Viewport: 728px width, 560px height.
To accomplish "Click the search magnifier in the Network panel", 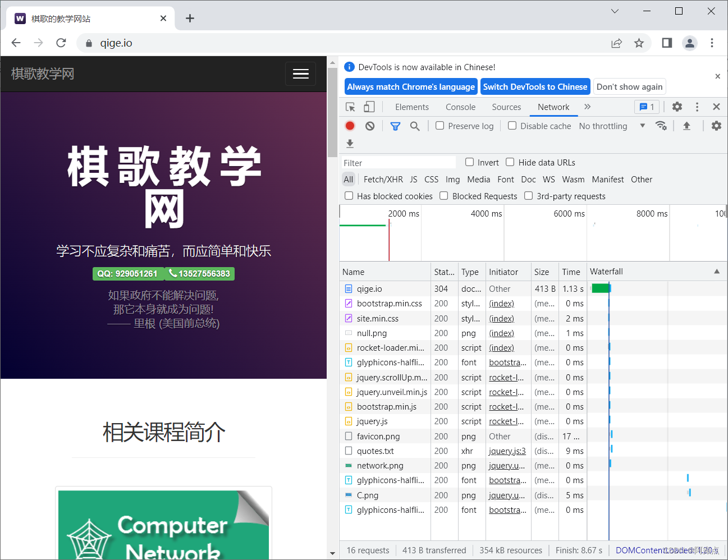I will [x=415, y=126].
